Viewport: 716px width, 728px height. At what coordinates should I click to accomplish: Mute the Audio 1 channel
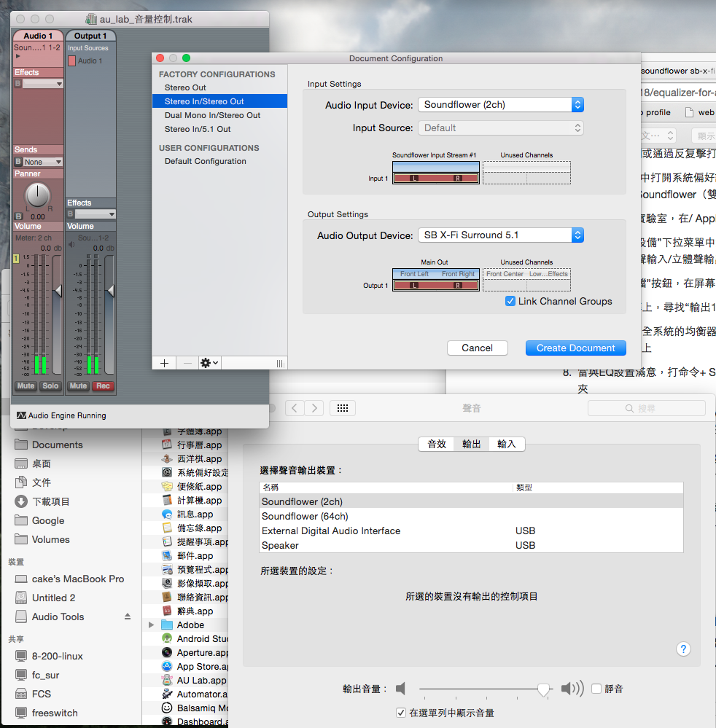point(26,385)
